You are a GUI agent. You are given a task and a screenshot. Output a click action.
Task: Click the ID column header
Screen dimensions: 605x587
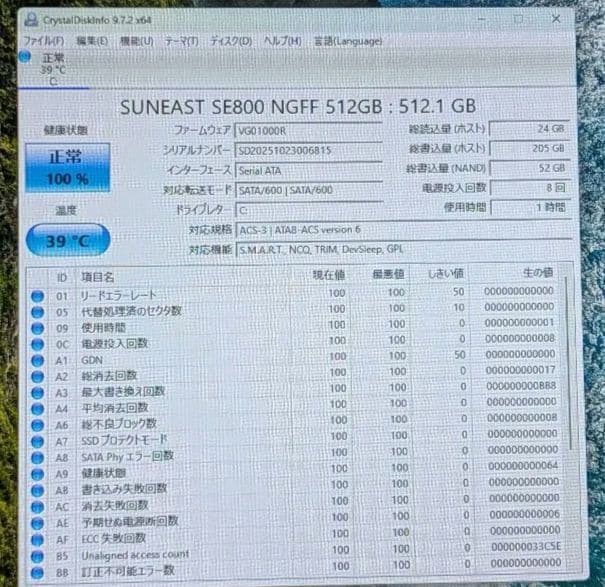click(x=62, y=277)
